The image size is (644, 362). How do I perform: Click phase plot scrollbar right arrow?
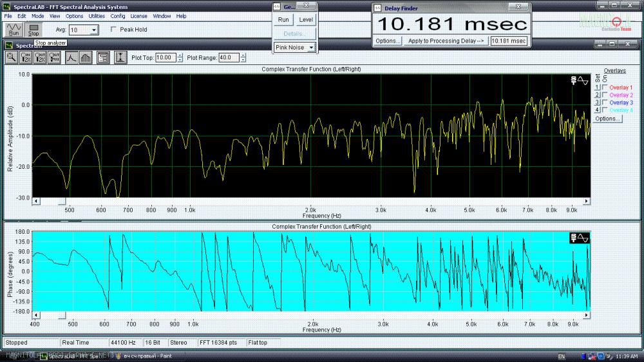587,315
